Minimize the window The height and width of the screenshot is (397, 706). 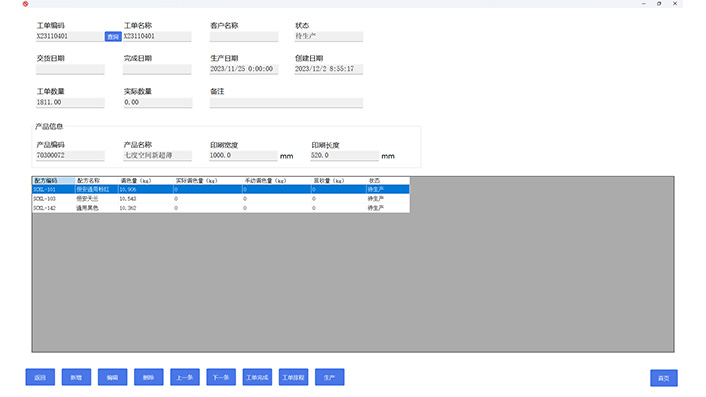click(x=644, y=4)
